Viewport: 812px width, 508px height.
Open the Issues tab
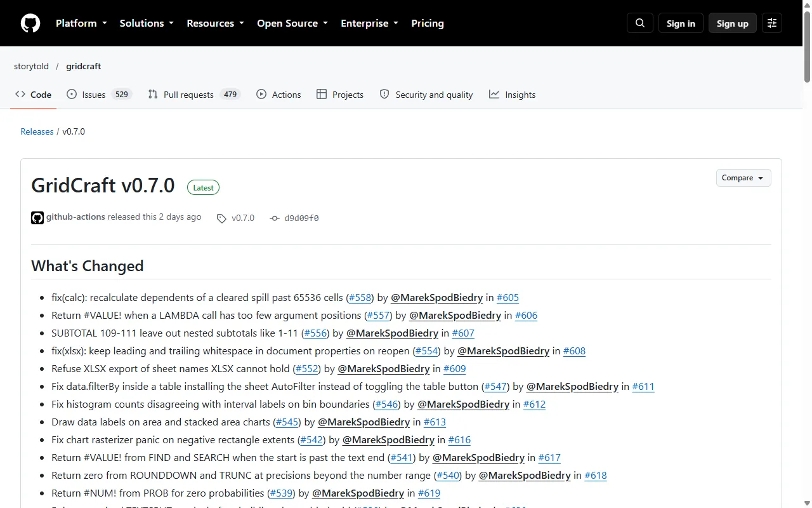(x=99, y=95)
